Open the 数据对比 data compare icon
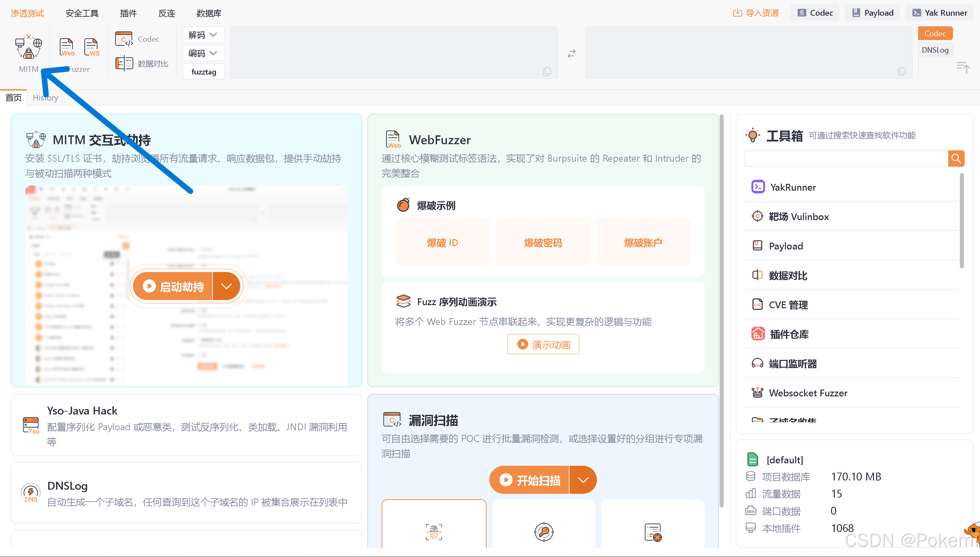This screenshot has width=980, height=557. (x=124, y=63)
